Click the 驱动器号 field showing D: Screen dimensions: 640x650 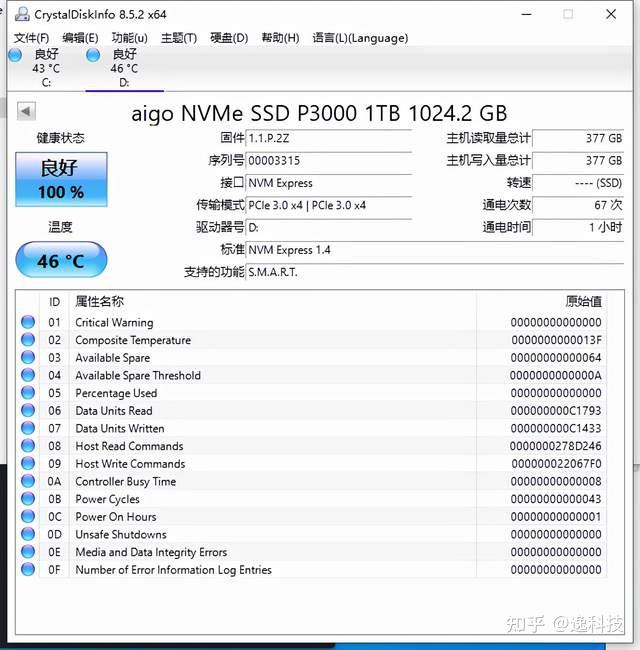(x=329, y=228)
